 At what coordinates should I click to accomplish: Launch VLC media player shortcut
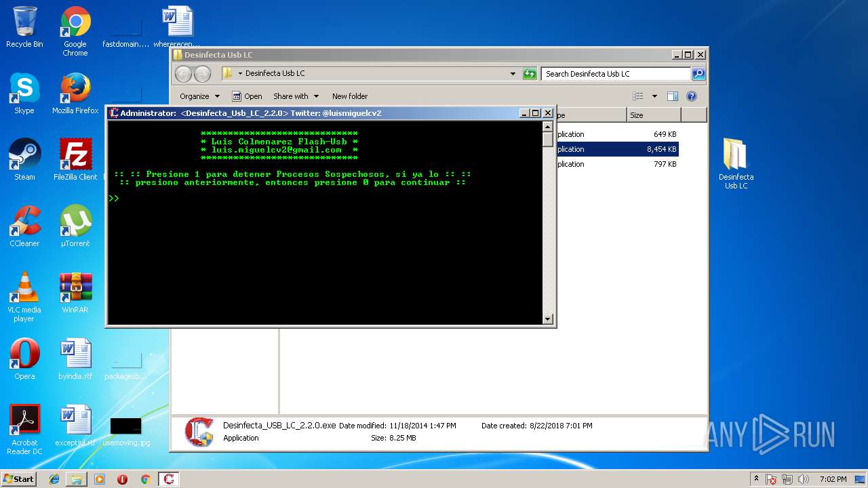(x=24, y=297)
